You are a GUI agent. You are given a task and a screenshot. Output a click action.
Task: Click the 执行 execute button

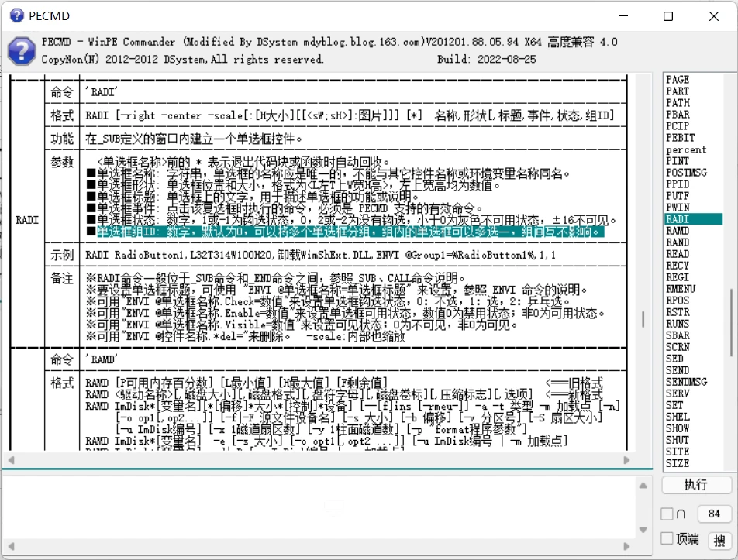[x=696, y=485]
